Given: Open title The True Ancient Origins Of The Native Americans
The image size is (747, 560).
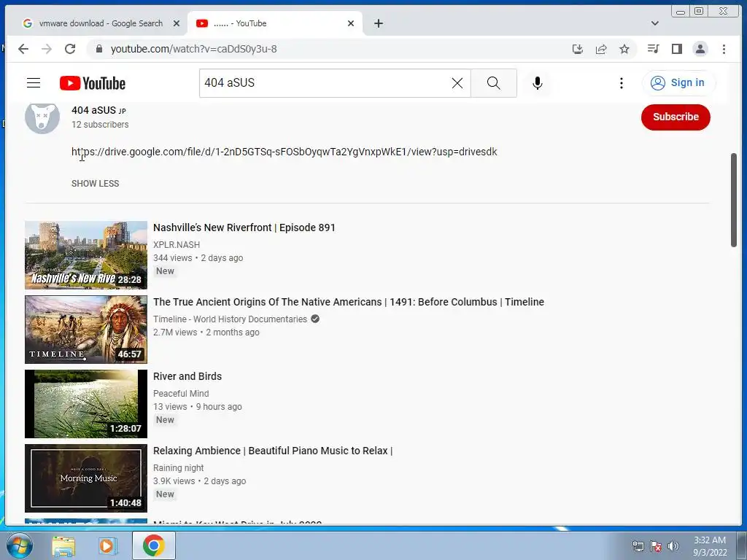Looking at the screenshot, I should (x=349, y=302).
